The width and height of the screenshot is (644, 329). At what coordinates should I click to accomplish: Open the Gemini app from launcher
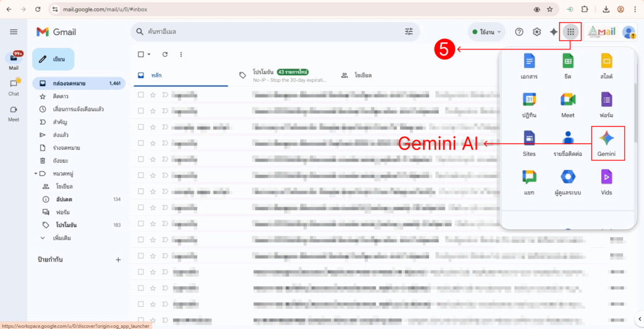(x=606, y=143)
